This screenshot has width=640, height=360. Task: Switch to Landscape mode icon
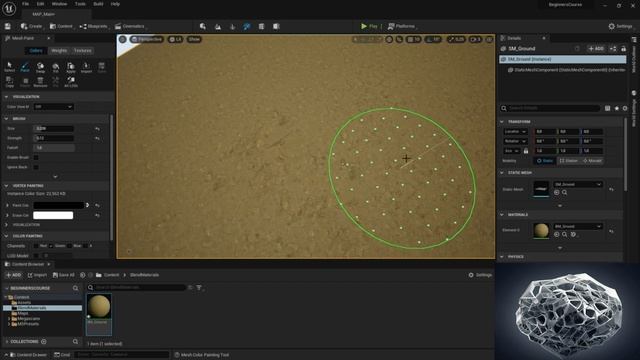218,27
